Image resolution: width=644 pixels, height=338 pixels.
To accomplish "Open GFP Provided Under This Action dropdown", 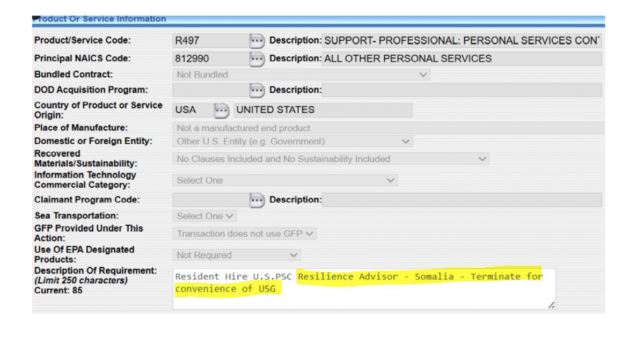I will point(245,233).
